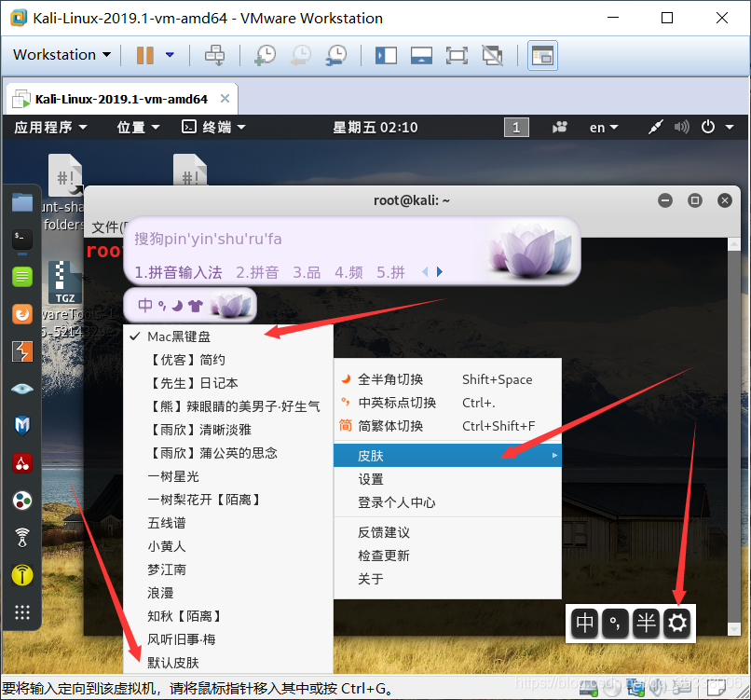Launch Firefox from the dock
Screen dimensions: 751x700
(x=22, y=314)
